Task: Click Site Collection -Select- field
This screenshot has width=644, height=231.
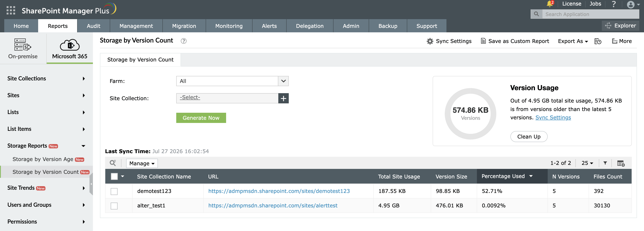Action: pyautogui.click(x=227, y=98)
